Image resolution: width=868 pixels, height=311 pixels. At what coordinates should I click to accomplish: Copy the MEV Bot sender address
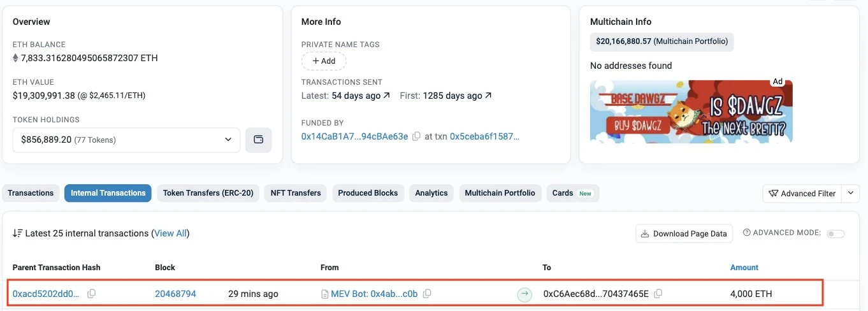coord(427,294)
